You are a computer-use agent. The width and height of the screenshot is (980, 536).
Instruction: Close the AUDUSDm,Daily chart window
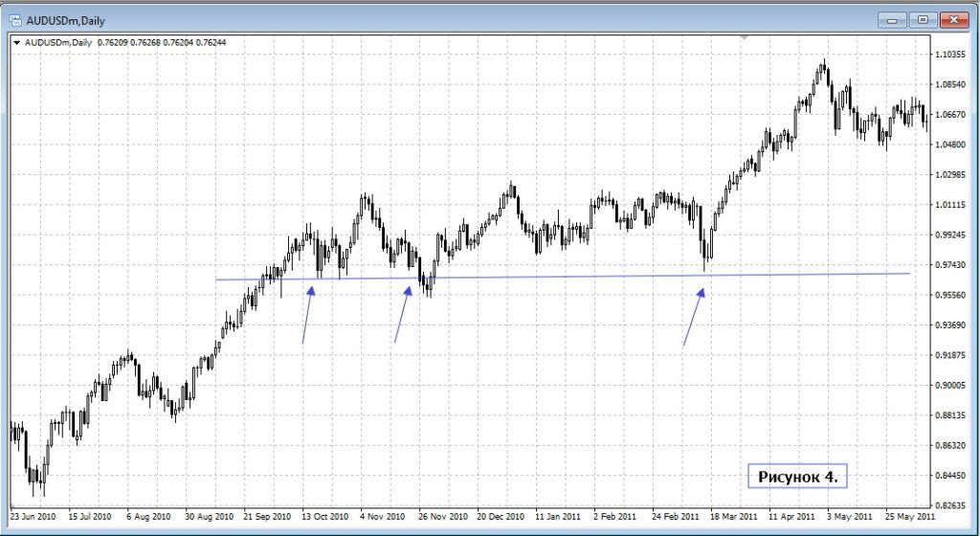coord(953,18)
